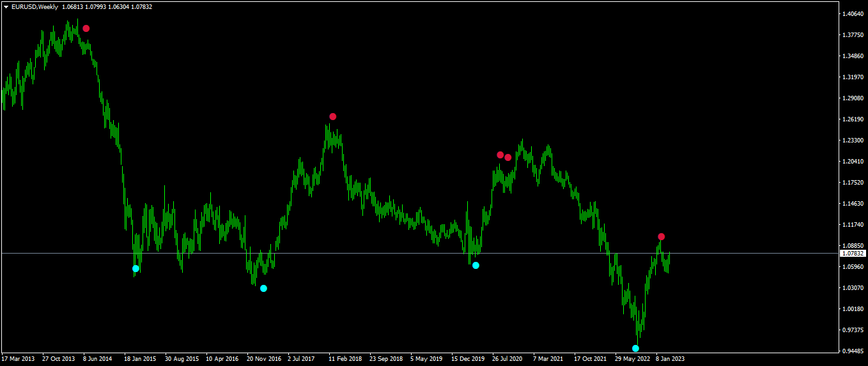Viewport: 868px width, 366px height.
Task: Click the 1.20410 price scale label
Action: point(853,162)
